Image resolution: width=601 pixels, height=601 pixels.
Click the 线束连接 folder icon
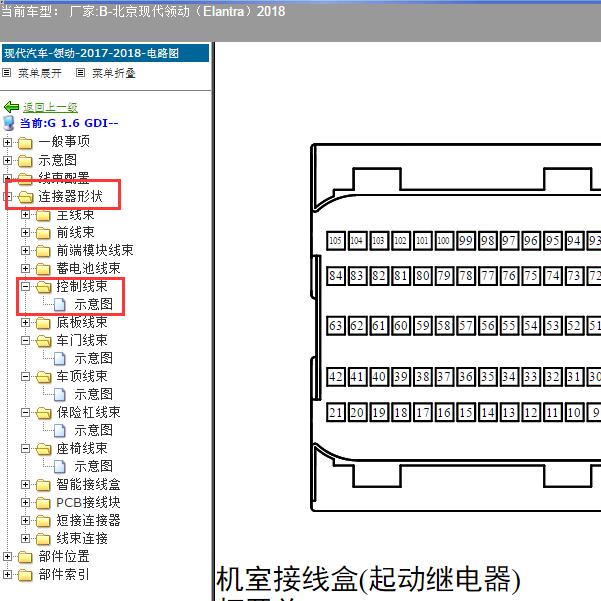click(43, 539)
